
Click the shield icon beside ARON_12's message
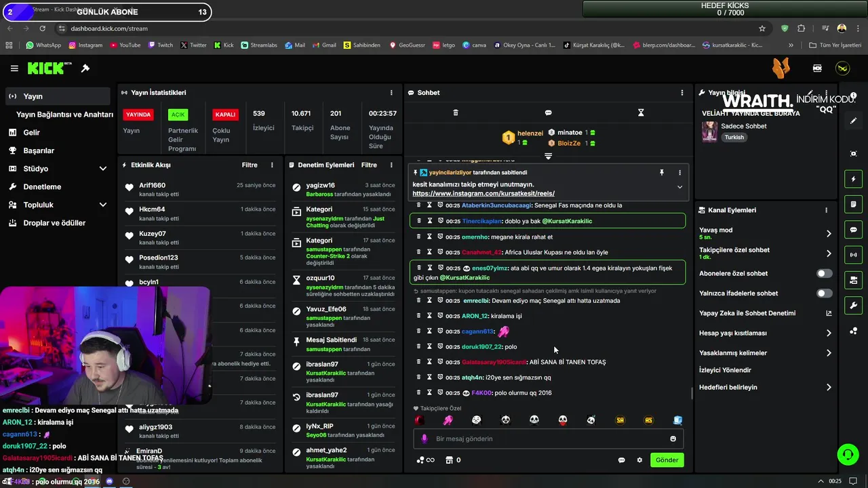[440, 316]
